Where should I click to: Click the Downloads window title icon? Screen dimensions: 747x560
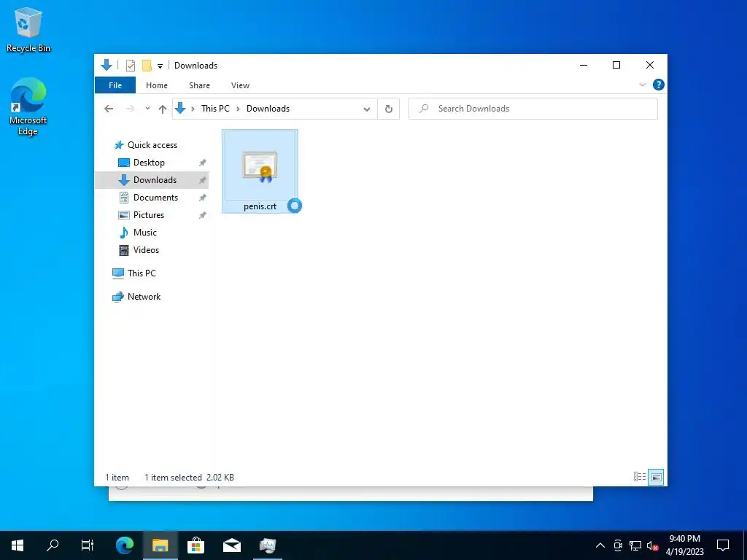pyautogui.click(x=107, y=65)
